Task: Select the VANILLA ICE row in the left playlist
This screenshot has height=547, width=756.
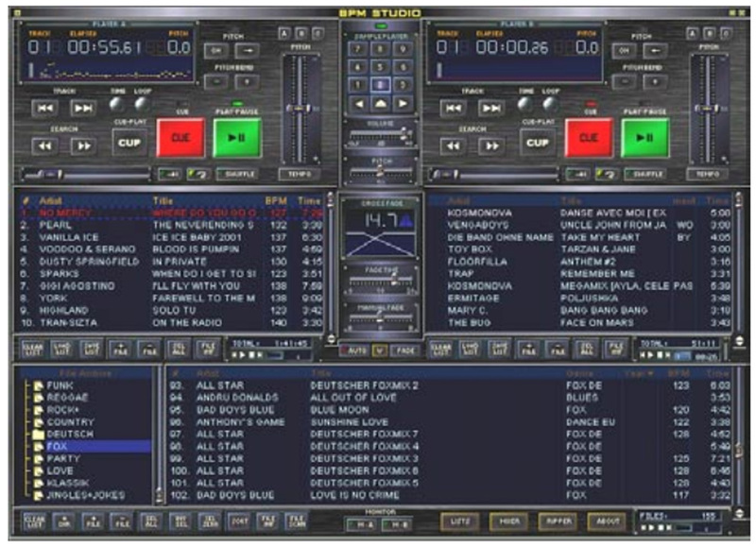Action: (x=172, y=237)
